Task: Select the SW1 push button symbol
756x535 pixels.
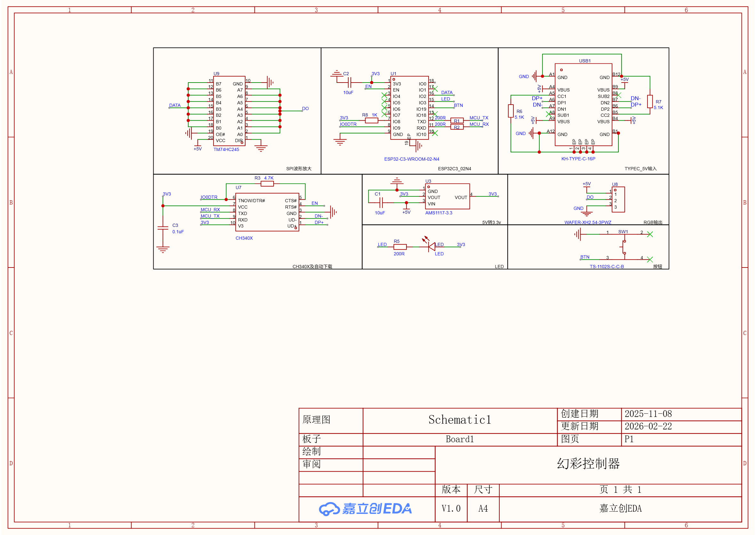Action: pos(624,247)
